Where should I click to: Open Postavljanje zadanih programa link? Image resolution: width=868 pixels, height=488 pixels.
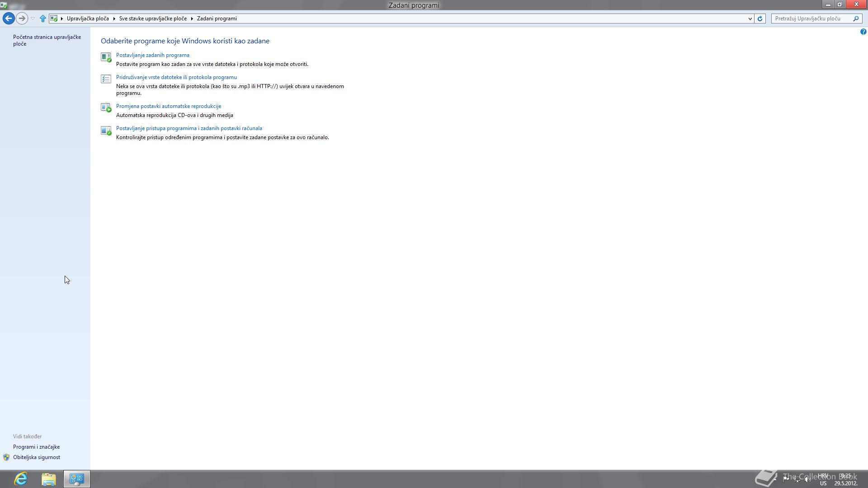click(152, 55)
